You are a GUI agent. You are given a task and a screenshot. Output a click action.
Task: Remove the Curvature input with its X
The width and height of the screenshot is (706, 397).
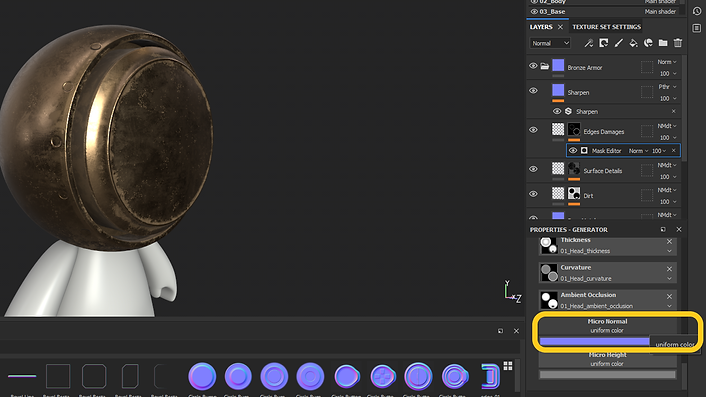[x=669, y=269]
